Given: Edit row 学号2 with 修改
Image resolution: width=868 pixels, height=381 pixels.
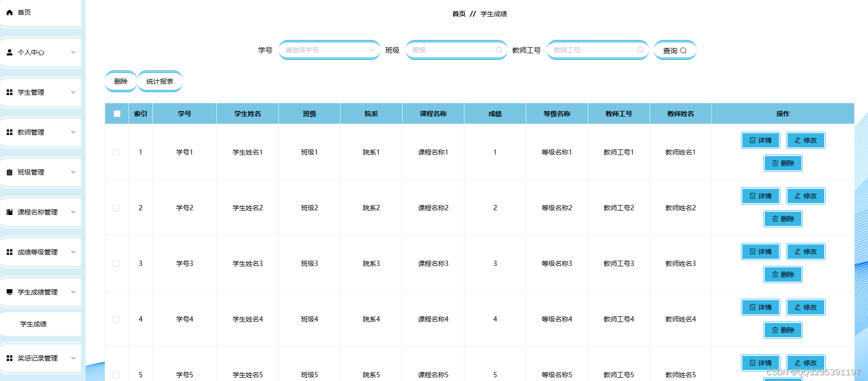Looking at the screenshot, I should pyautogui.click(x=806, y=196).
